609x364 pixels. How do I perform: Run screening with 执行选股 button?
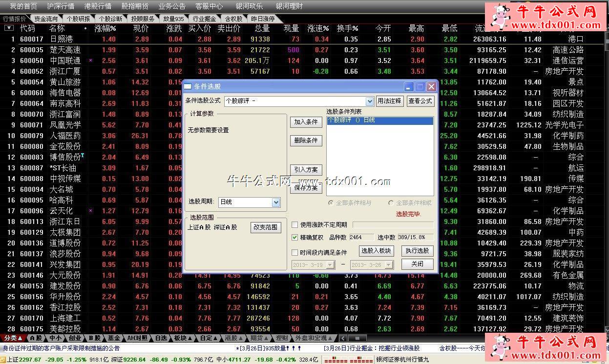pyautogui.click(x=418, y=251)
